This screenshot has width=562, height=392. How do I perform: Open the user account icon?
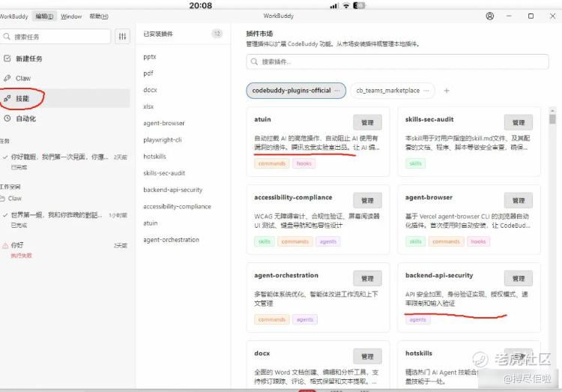tap(489, 16)
